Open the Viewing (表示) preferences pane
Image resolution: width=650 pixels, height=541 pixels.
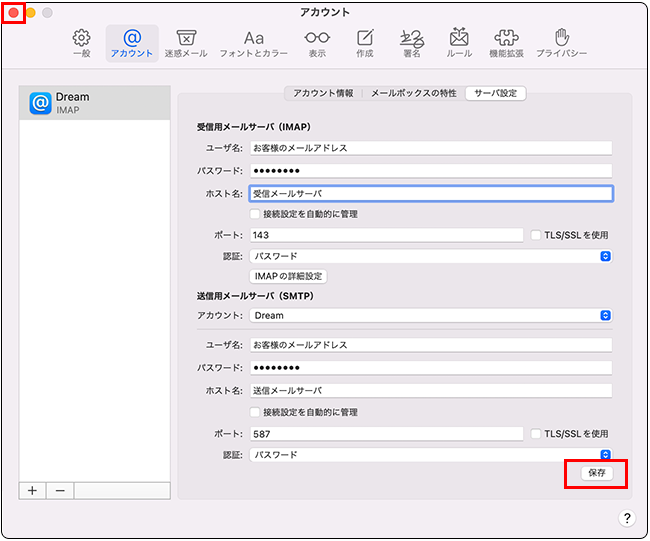click(317, 43)
